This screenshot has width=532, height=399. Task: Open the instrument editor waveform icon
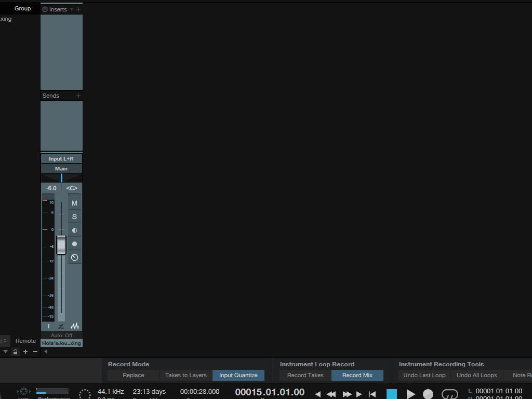coord(75,326)
